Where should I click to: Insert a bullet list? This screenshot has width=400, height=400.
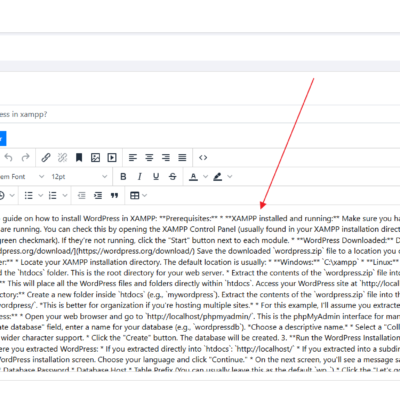coord(29,195)
